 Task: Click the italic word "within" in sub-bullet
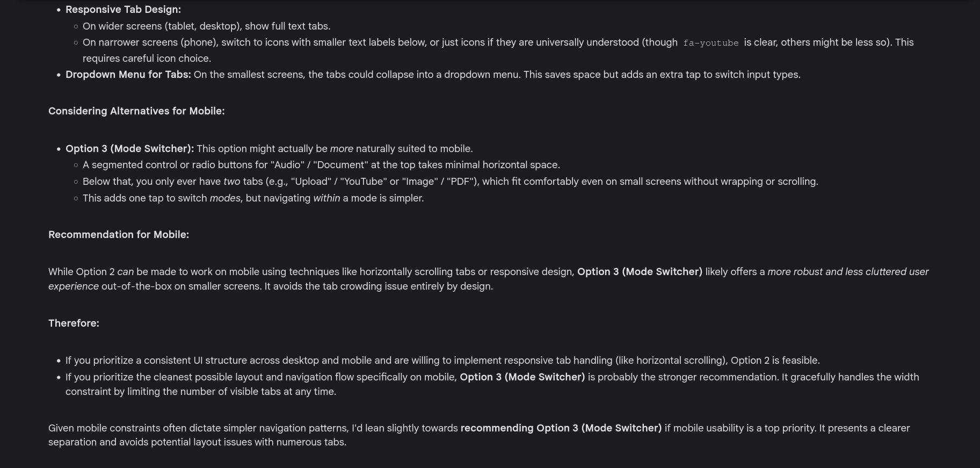tap(326, 198)
